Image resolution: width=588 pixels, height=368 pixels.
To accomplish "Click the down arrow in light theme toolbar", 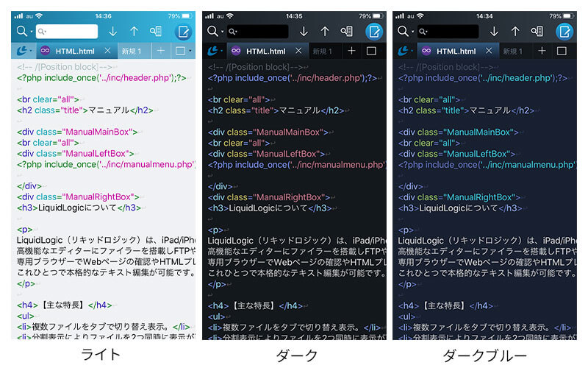I will pos(112,31).
